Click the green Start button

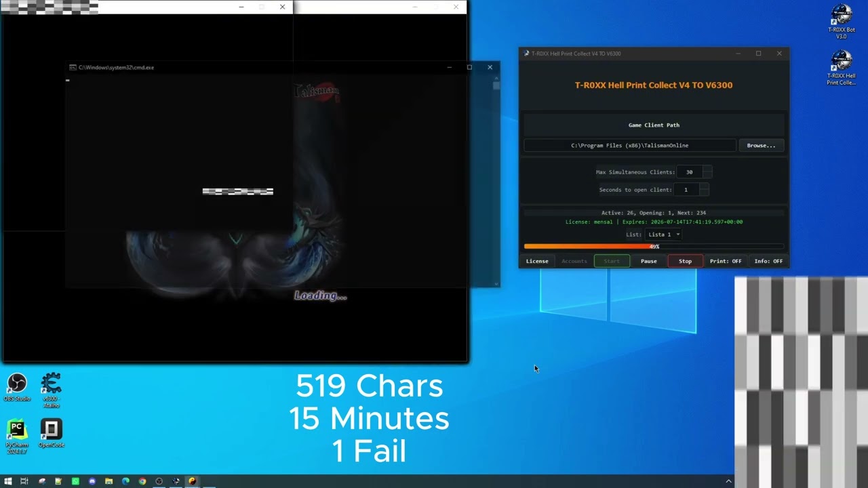click(x=612, y=261)
